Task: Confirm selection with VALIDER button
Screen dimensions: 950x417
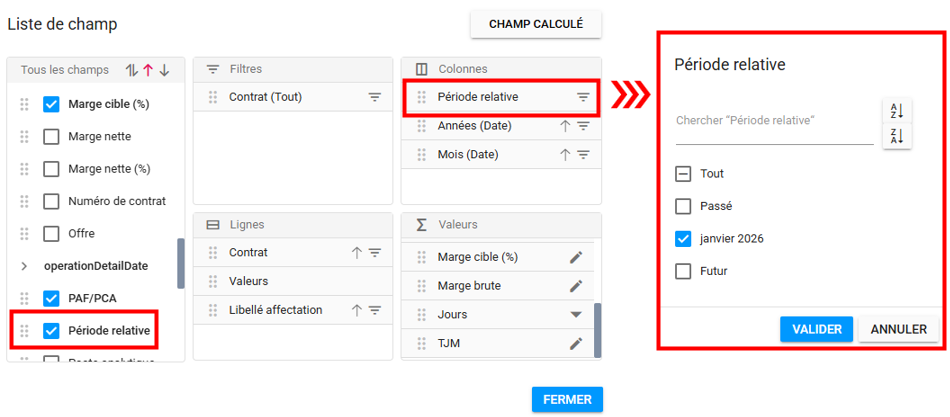Action: pyautogui.click(x=816, y=329)
